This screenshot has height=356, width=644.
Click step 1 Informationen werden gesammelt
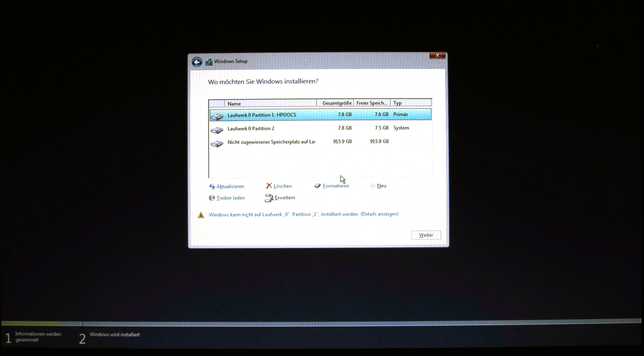33,337
